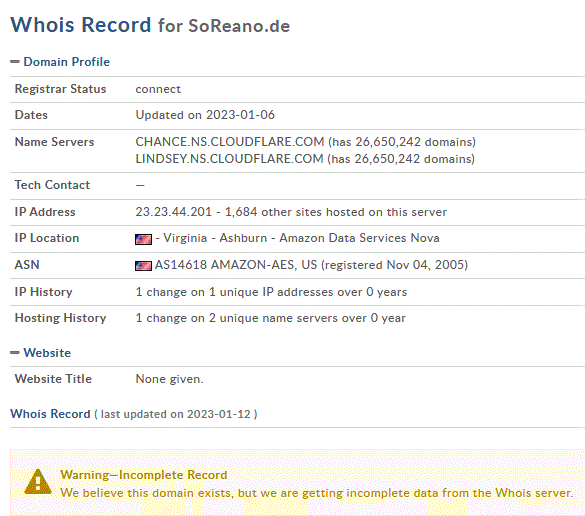Image resolution: width=585 pixels, height=516 pixels.
Task: Click the Domain Profile heading
Action: coord(67,62)
